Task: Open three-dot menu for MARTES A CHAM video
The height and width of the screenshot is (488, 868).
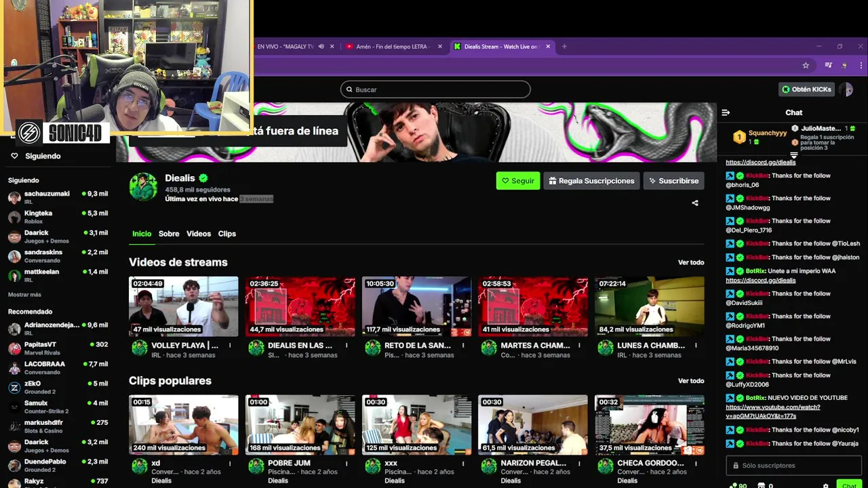Action: coord(579,346)
